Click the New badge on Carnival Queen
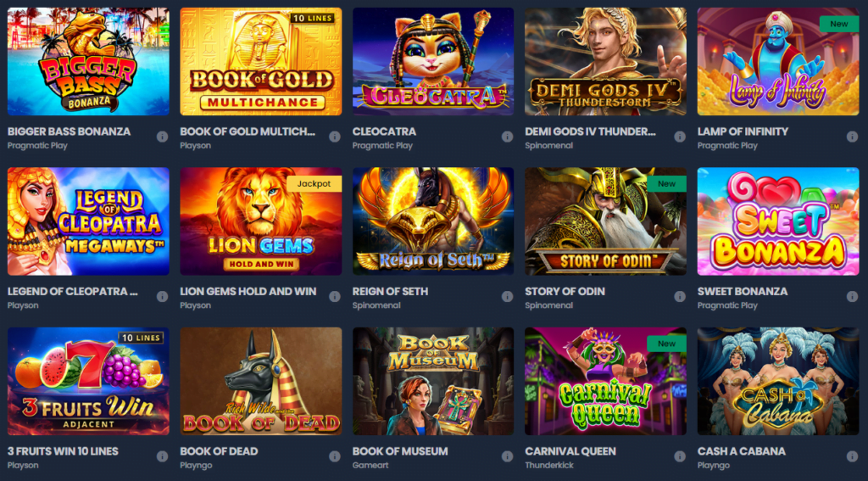 [666, 344]
